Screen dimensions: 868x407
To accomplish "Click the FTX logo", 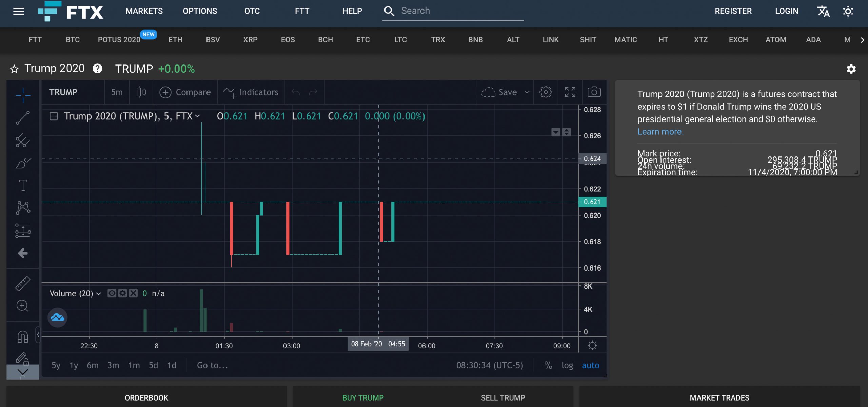I will [71, 11].
